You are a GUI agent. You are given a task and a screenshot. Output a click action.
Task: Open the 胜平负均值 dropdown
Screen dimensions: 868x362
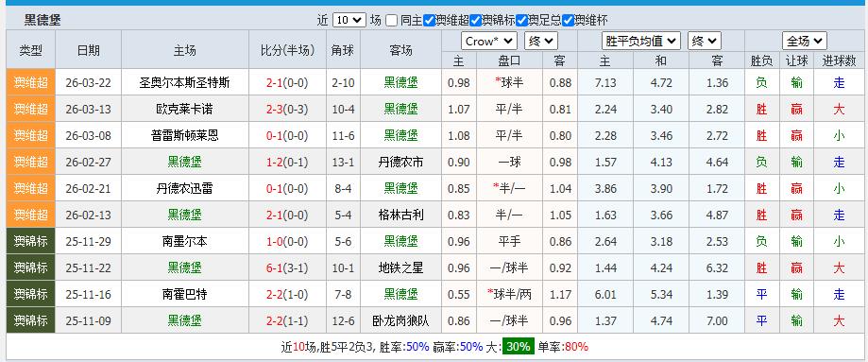point(640,41)
